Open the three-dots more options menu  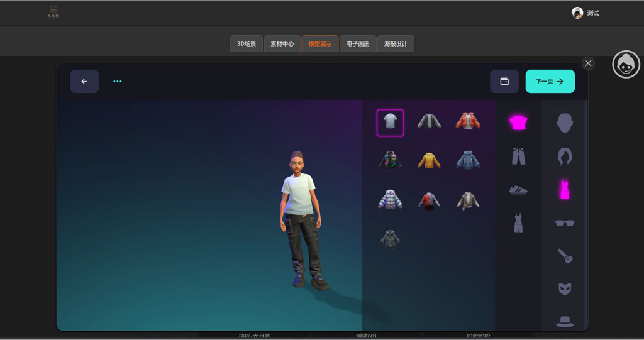[118, 81]
